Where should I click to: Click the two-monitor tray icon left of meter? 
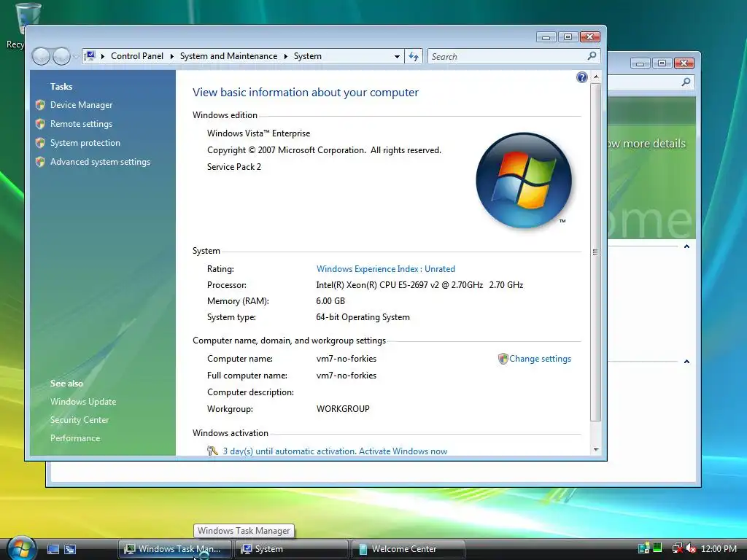(x=643, y=548)
